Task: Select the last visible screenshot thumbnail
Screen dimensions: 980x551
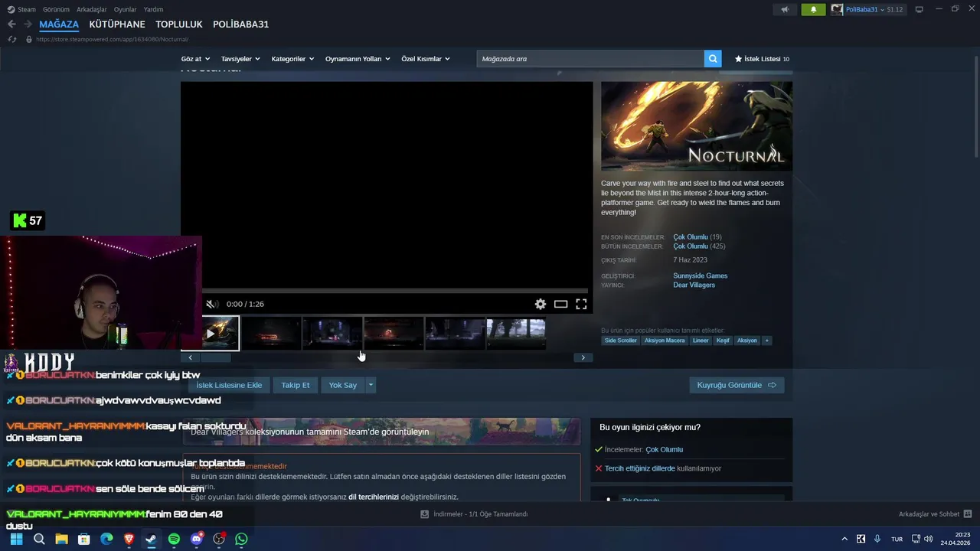Action: click(x=517, y=334)
